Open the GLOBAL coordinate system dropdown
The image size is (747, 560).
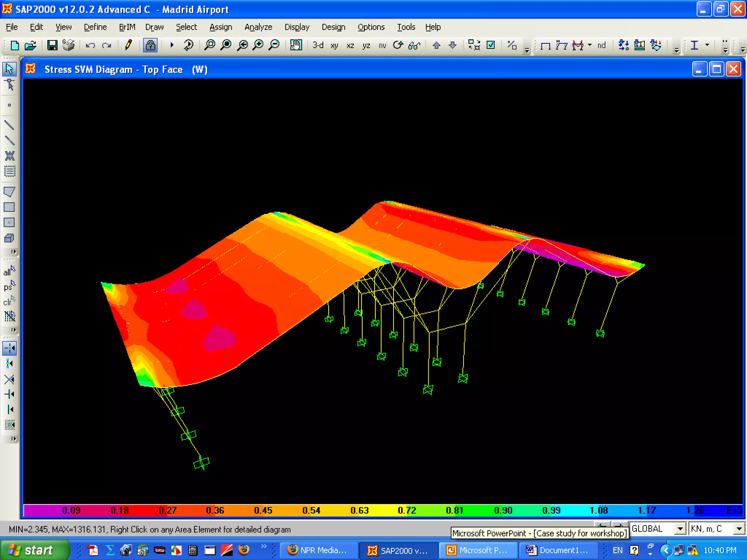click(x=680, y=529)
